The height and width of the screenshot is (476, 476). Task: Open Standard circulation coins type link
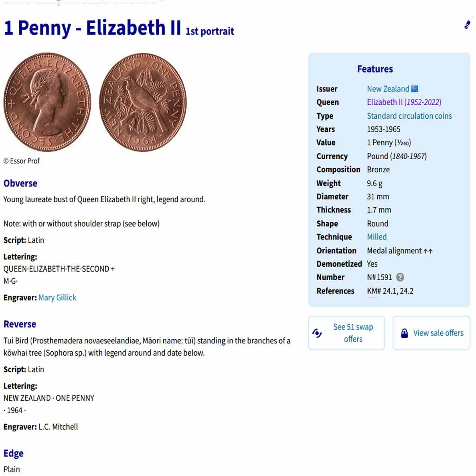pos(409,116)
